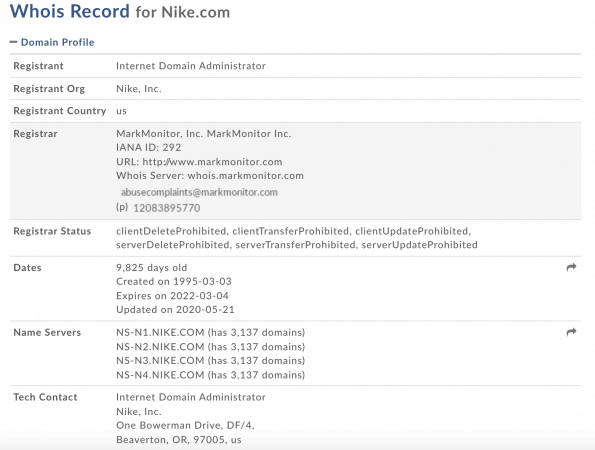Click the share arrow in Dates row

point(571,267)
